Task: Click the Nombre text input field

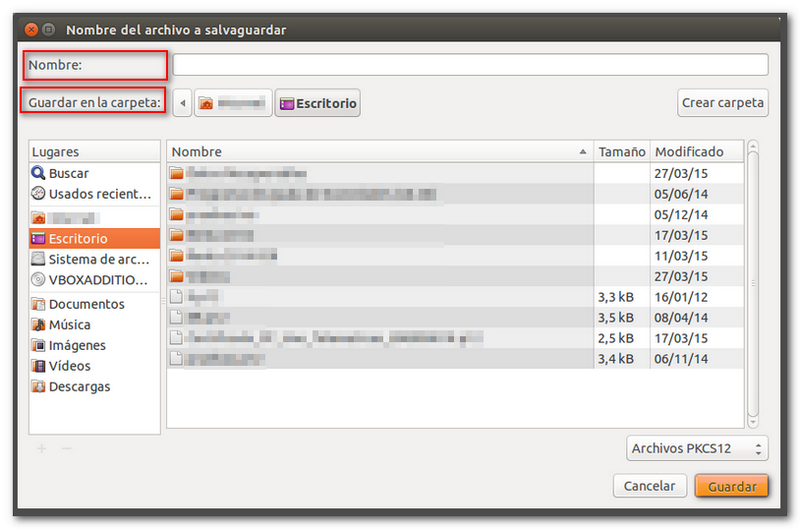Action: click(470, 65)
